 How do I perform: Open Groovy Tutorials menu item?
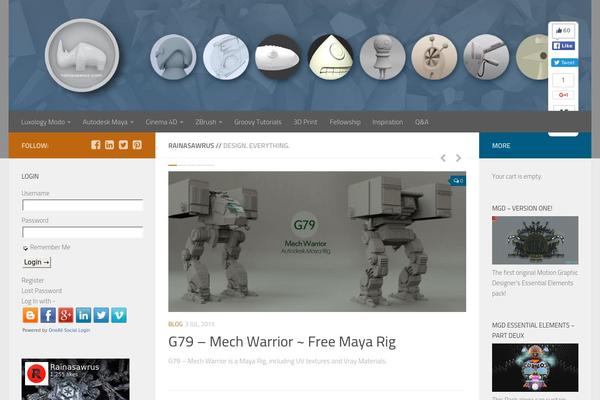(x=258, y=122)
